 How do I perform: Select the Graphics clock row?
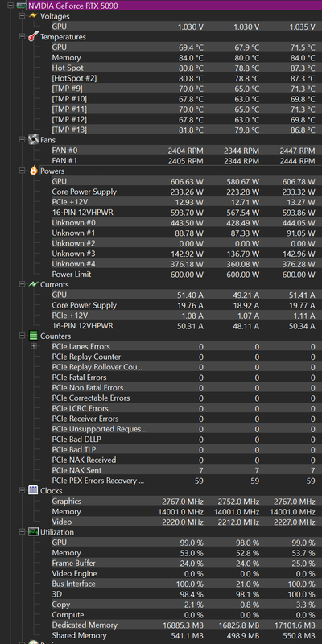pyautogui.click(x=184, y=501)
